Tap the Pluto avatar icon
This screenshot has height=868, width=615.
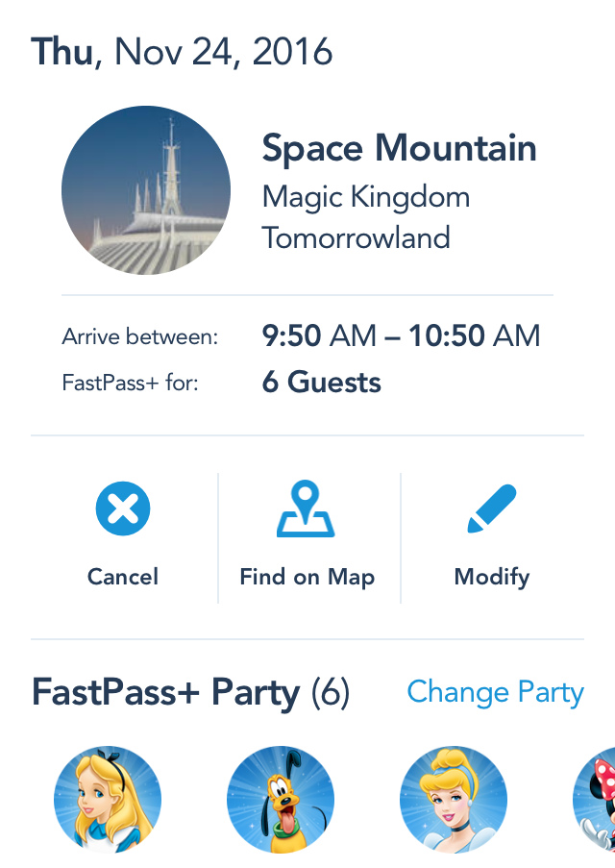[281, 800]
